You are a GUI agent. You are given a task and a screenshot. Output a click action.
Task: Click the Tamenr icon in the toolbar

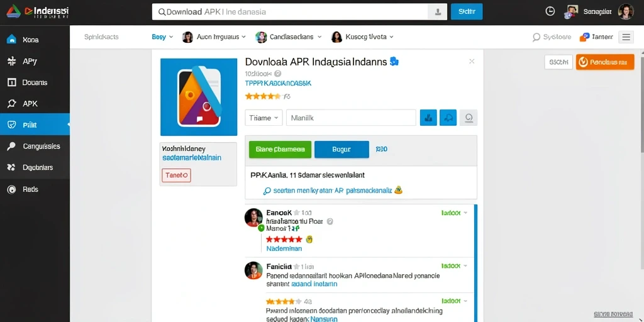(x=584, y=37)
